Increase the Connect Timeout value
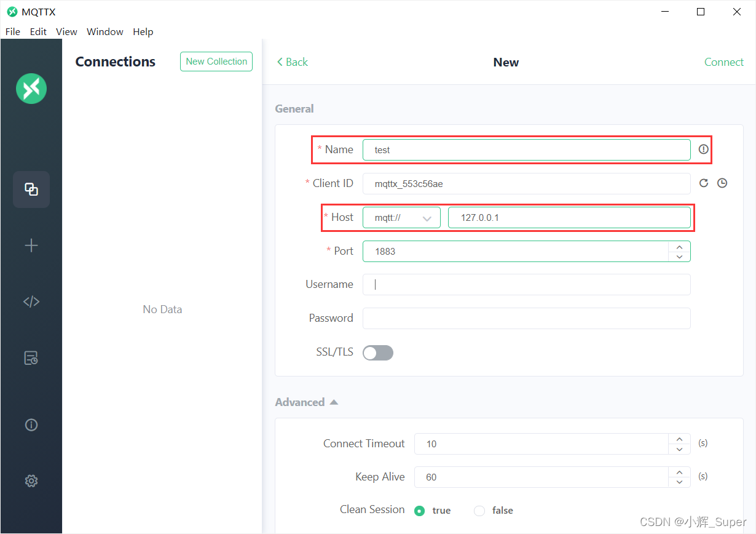 679,439
